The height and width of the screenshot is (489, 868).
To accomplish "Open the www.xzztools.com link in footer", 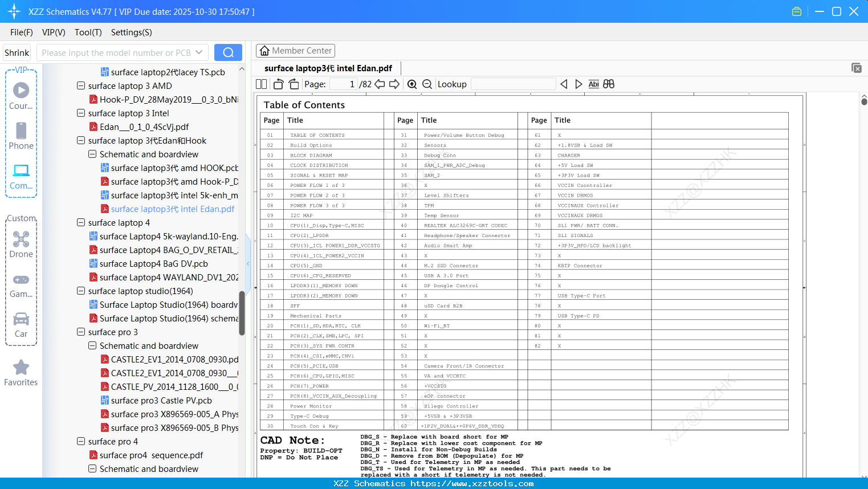I will (x=472, y=483).
